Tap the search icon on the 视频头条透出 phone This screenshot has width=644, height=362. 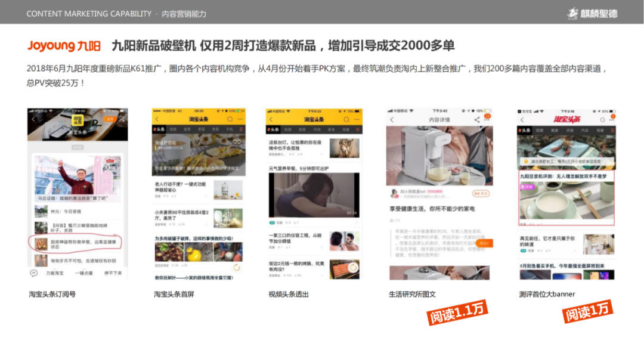coord(346,119)
